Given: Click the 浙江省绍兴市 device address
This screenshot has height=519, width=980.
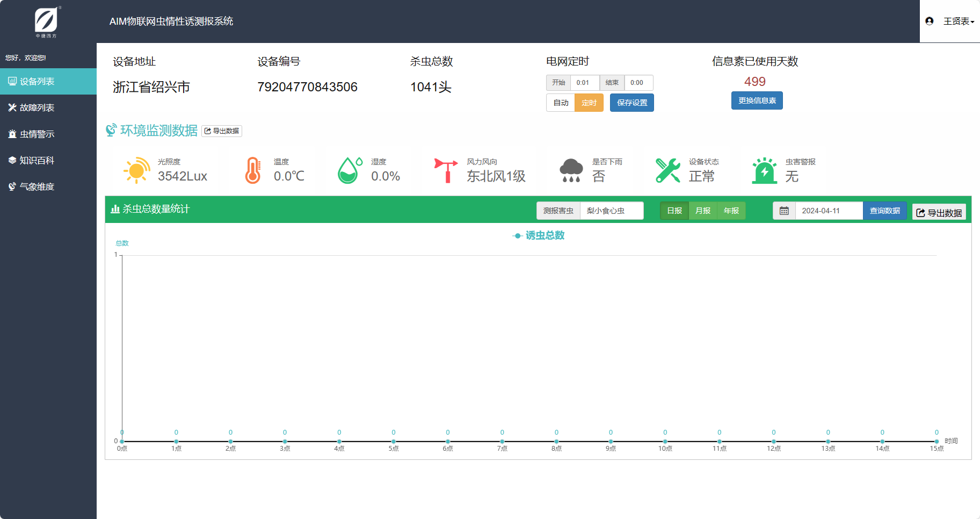Looking at the screenshot, I should 151,87.
